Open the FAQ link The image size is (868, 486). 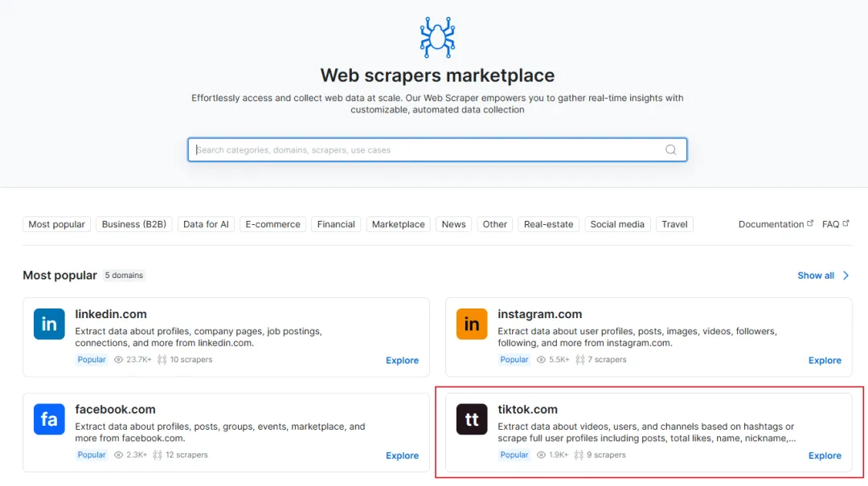tap(830, 224)
